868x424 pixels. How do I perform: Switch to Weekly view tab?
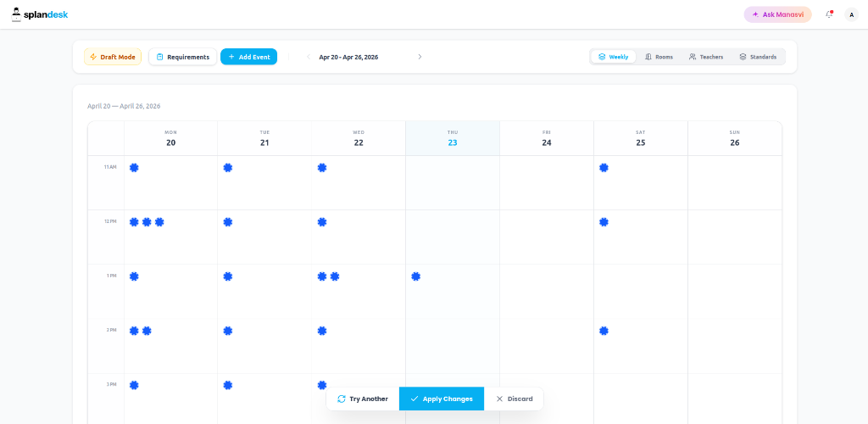click(x=614, y=57)
